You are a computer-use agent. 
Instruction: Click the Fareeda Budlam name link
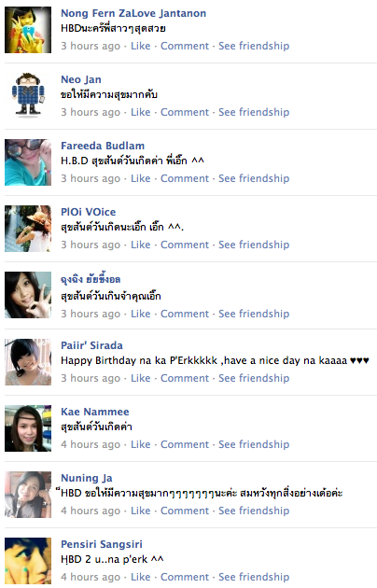[103, 146]
